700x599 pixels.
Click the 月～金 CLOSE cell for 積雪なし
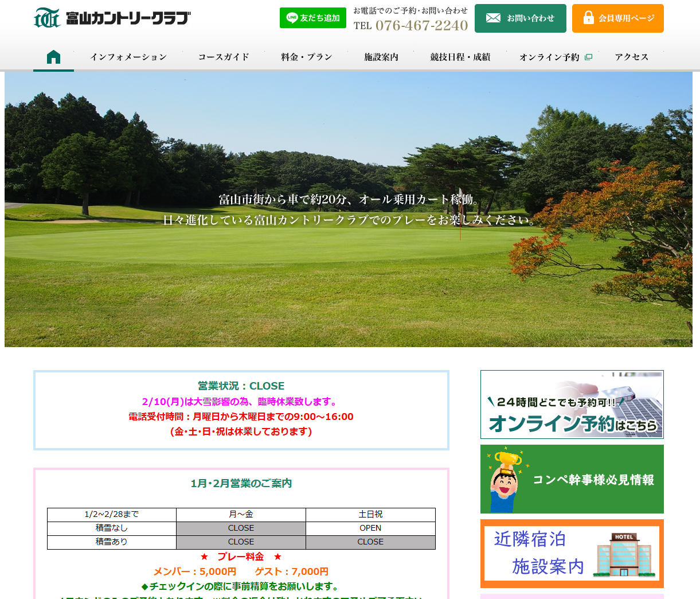(x=241, y=528)
